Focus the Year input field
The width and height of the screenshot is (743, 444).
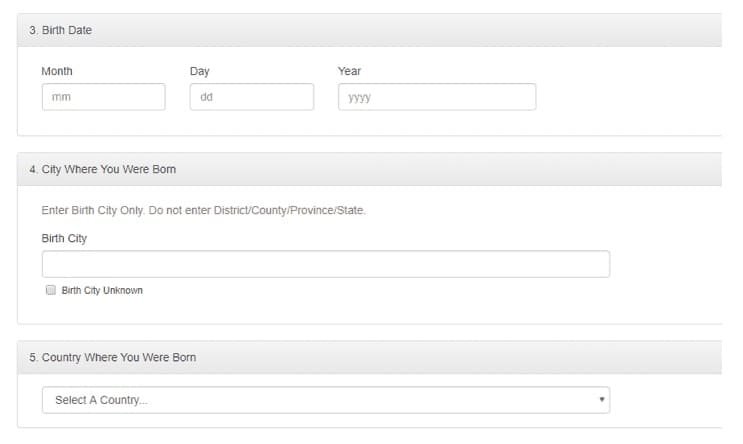(x=436, y=97)
